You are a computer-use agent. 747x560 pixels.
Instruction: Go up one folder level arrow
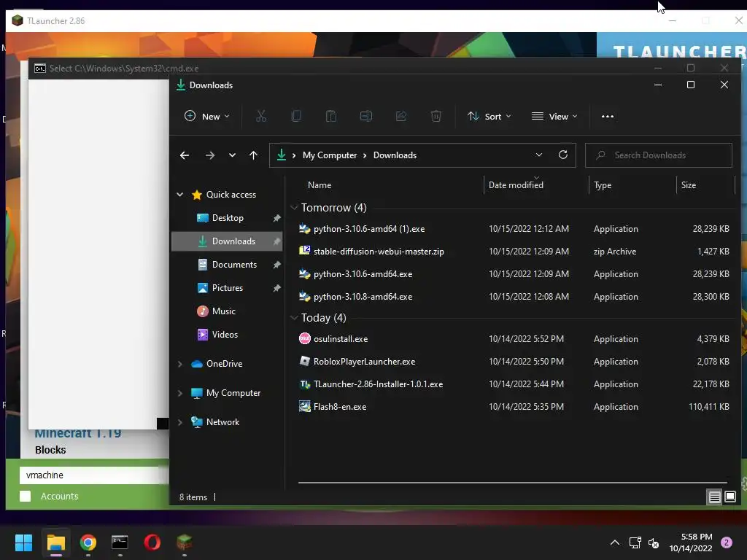point(253,155)
